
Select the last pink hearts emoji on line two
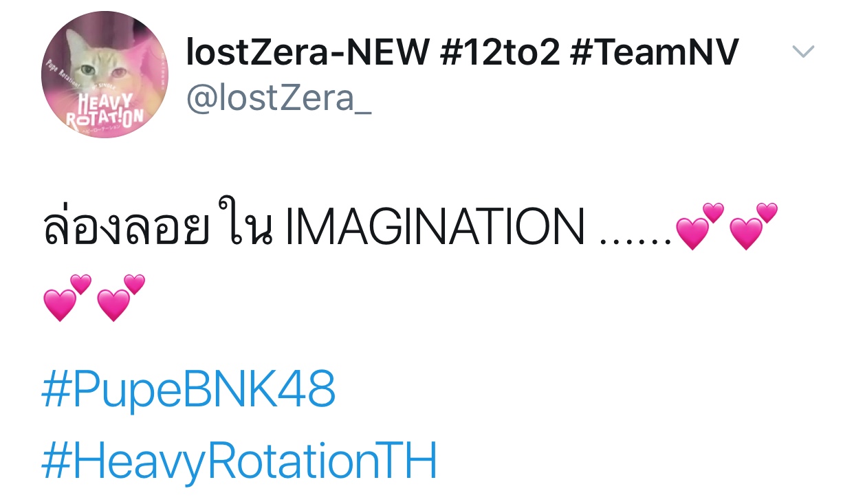[121, 297]
